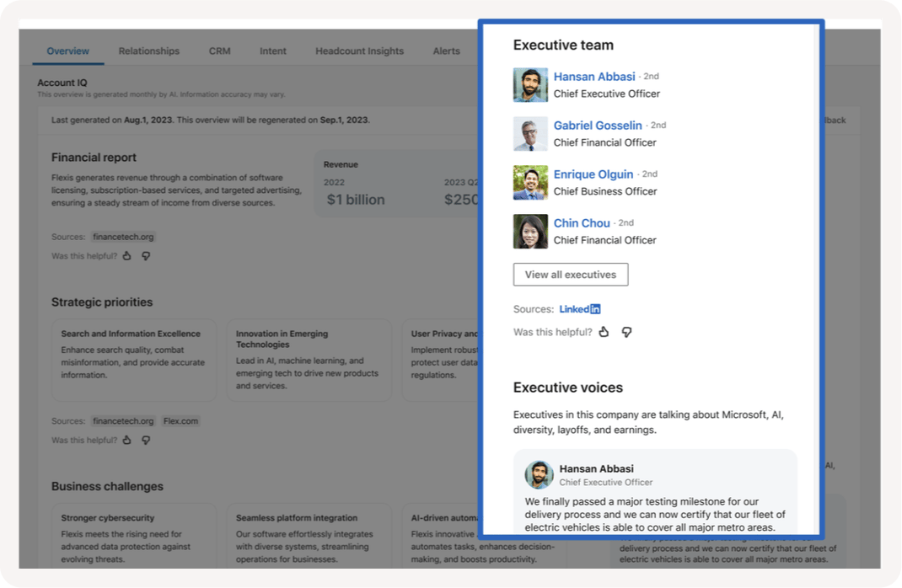Open the Overview tab
Image resolution: width=902 pixels, height=588 pixels.
coord(68,51)
